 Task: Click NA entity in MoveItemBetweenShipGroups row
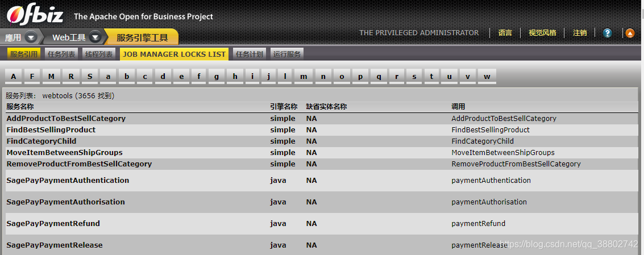pos(311,152)
